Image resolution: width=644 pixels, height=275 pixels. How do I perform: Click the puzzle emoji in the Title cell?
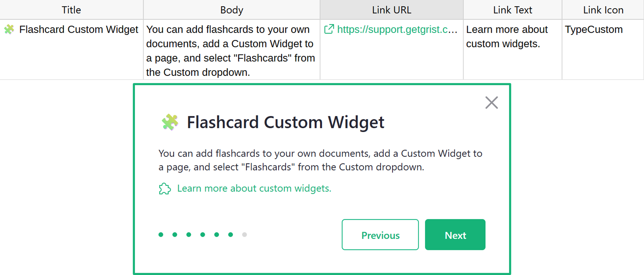[9, 30]
